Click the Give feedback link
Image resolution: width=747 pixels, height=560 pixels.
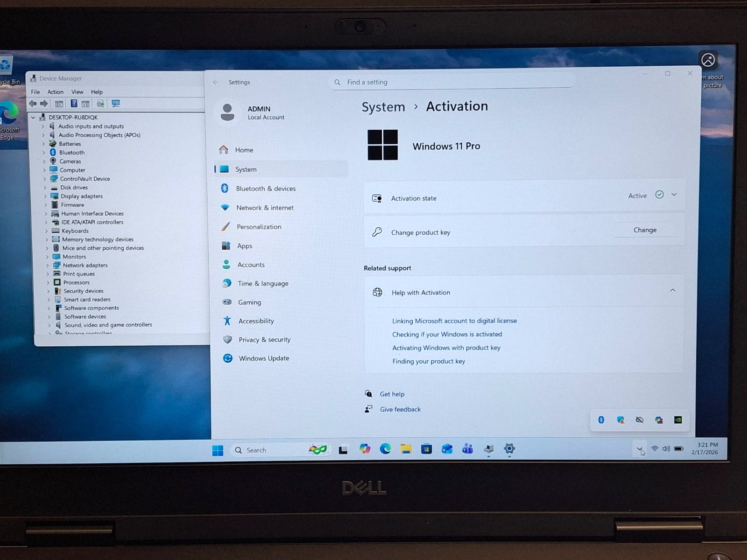[x=400, y=409]
